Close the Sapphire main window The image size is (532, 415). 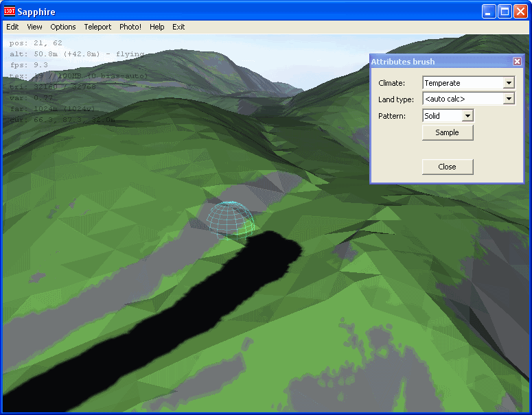(520, 12)
